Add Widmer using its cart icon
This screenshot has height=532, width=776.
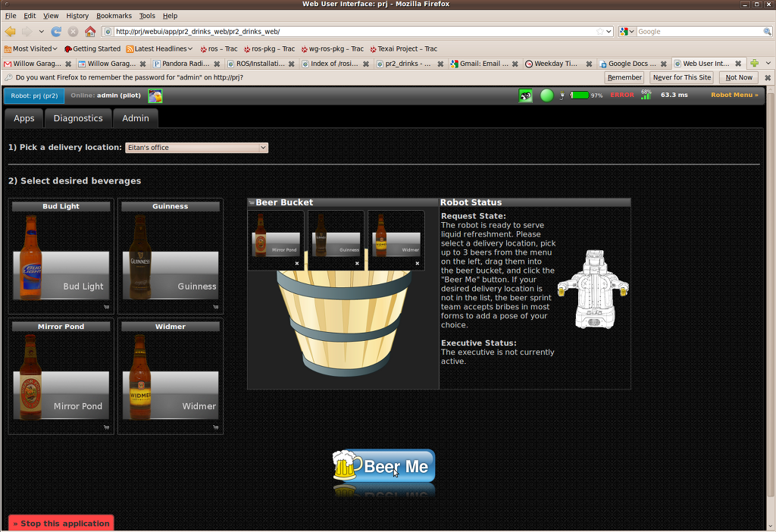click(x=216, y=427)
